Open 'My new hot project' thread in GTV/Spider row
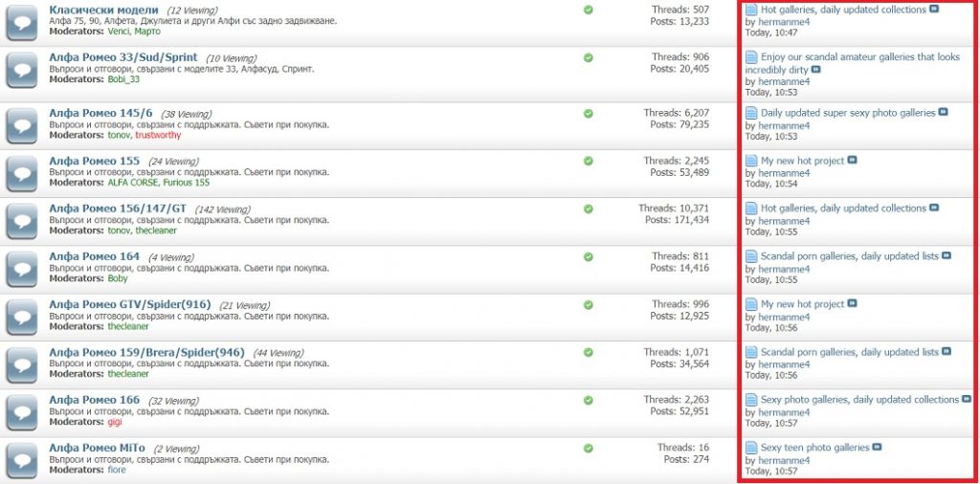The width and height of the screenshot is (980, 484). (x=802, y=304)
